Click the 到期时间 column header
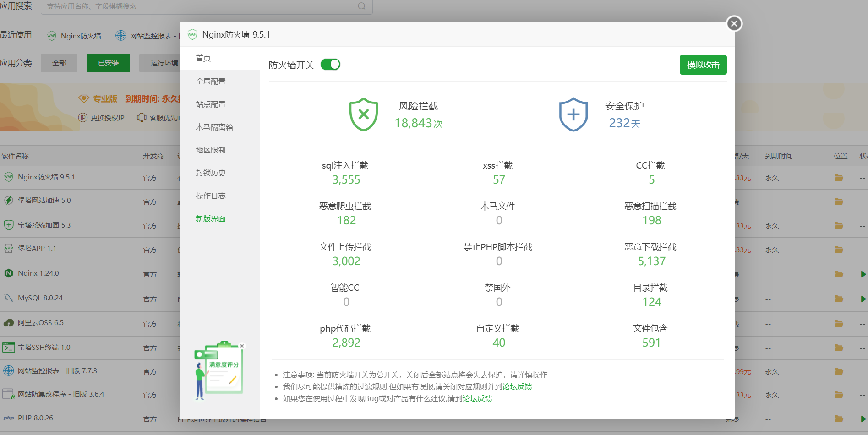Screen dimensions: 868x435 tap(779, 156)
